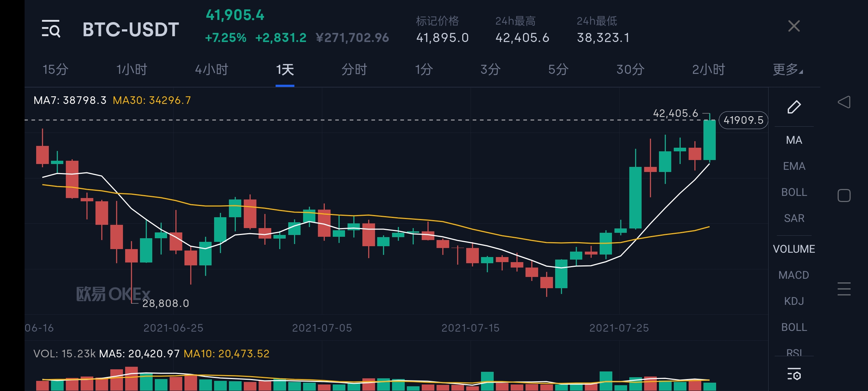This screenshot has height=391, width=868.
Task: Tap the tallest green candle below 2021-07-25
Action: pyautogui.click(x=635, y=198)
